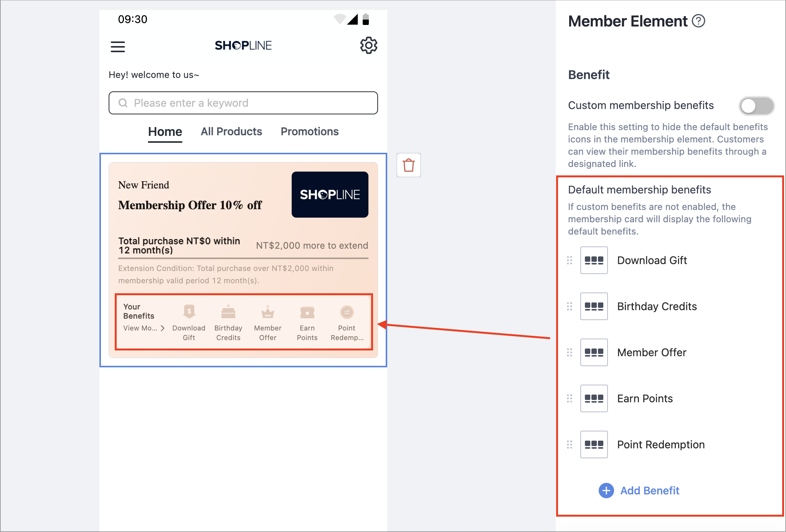Click the Download Gift label in settings list

652,260
